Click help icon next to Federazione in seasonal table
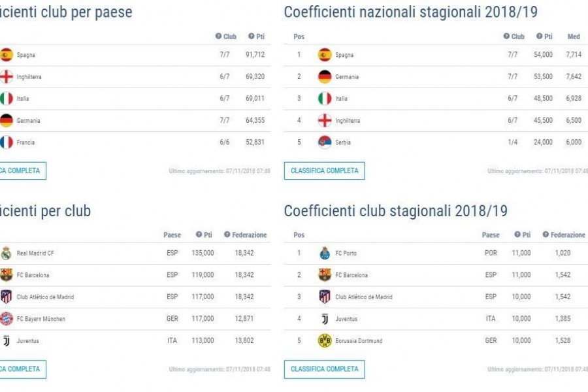The width and height of the screenshot is (588, 392). click(546, 235)
